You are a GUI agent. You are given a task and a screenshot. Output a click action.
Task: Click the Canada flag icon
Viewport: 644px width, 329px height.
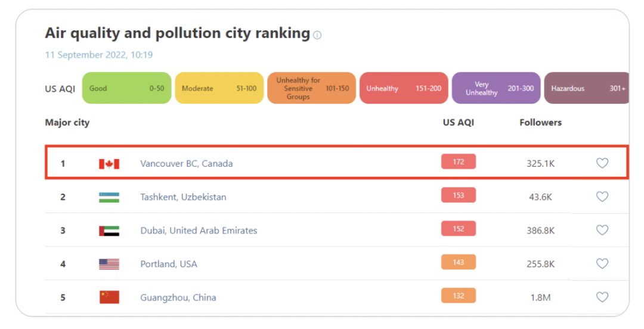pyautogui.click(x=109, y=163)
